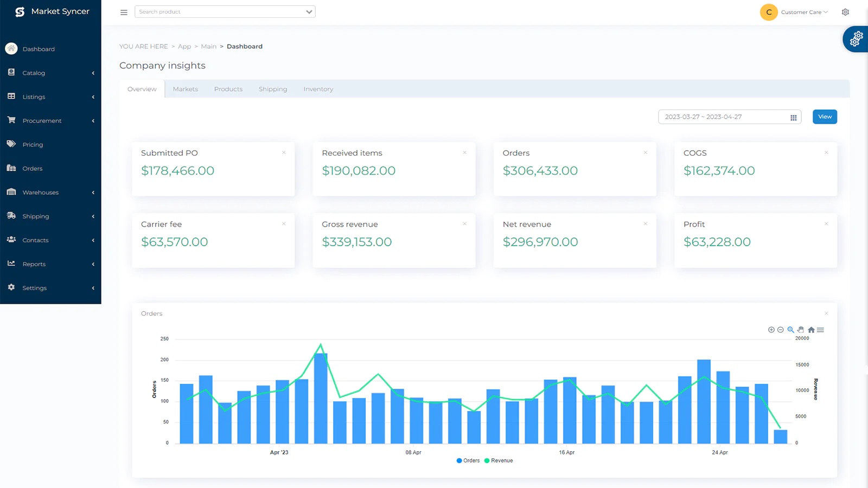Click the chart zoom-out minus icon

click(780, 330)
